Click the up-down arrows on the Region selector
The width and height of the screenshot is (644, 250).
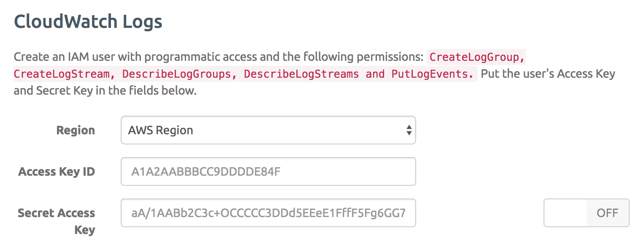coord(408,130)
